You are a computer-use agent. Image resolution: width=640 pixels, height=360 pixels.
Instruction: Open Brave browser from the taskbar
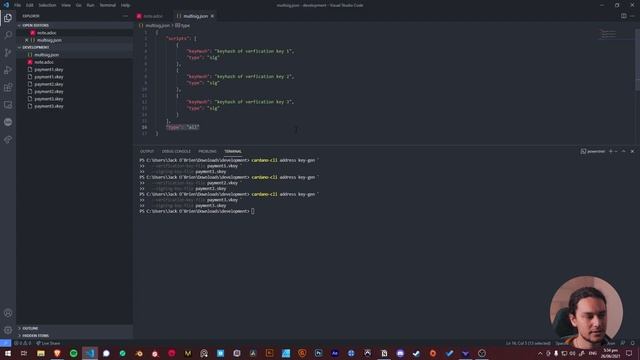(x=57, y=353)
